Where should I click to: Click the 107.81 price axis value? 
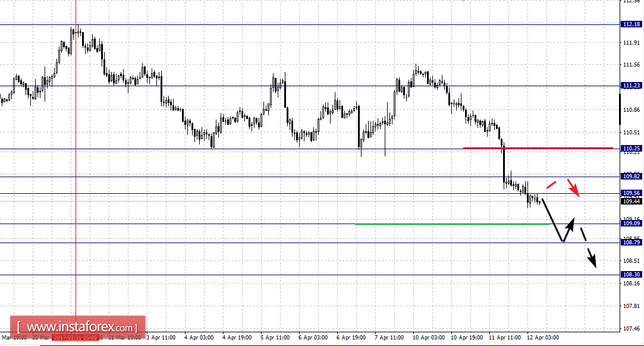pos(632,306)
